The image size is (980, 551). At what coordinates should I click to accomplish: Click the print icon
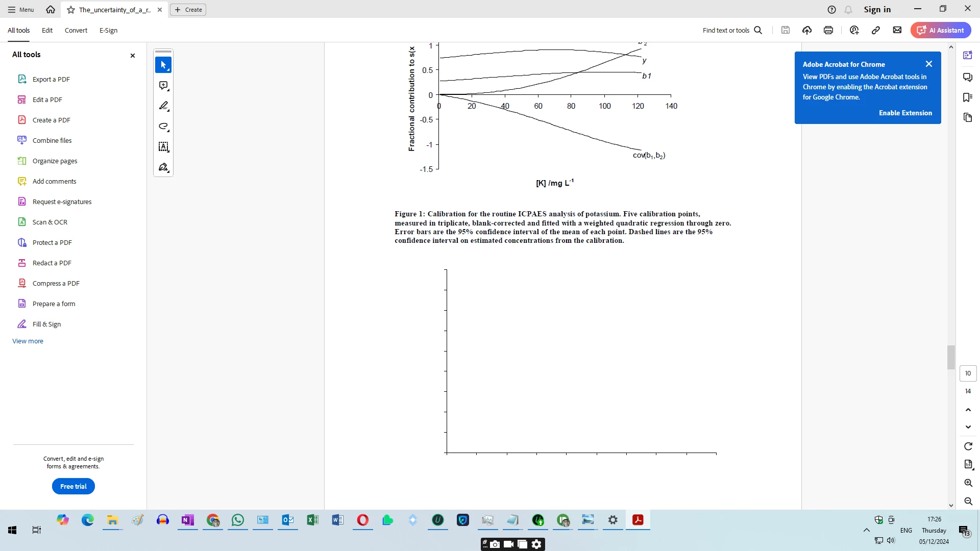[828, 30]
